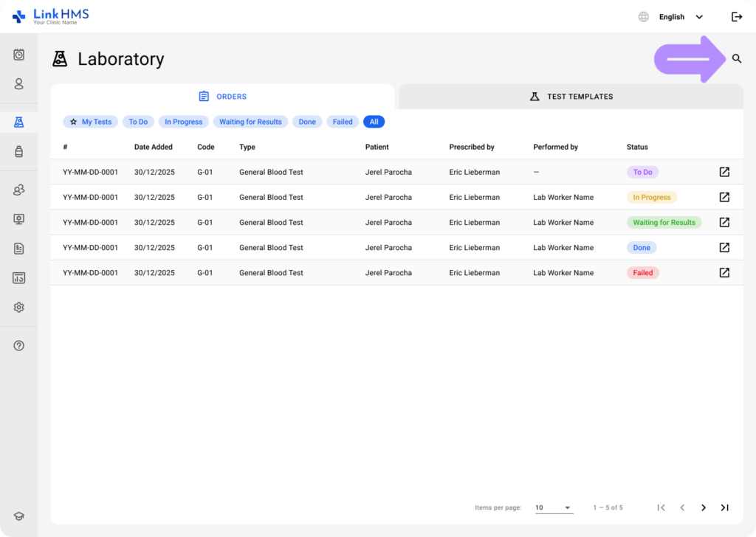This screenshot has height=537, width=756.
Task: Open the Failed order details icon
Action: coord(724,273)
